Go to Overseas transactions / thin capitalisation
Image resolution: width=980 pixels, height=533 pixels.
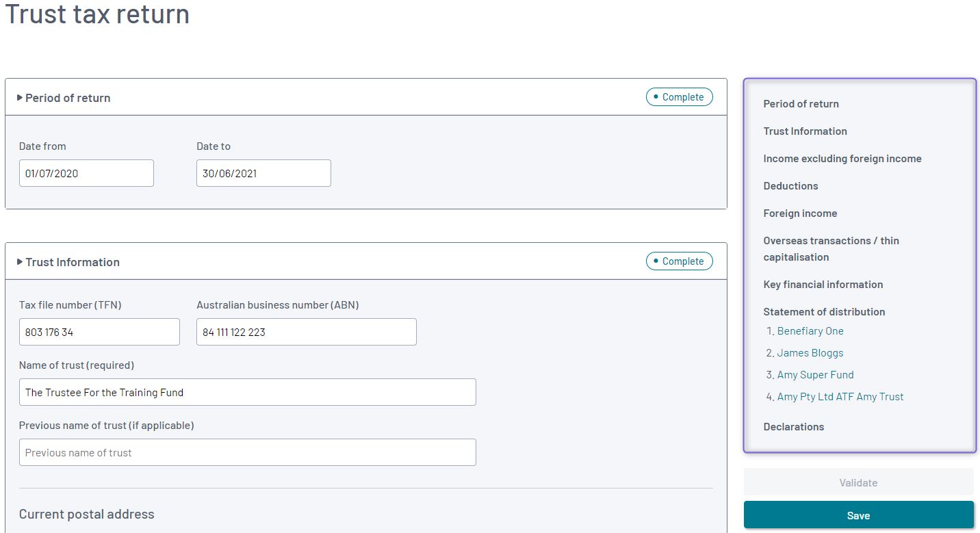831,248
